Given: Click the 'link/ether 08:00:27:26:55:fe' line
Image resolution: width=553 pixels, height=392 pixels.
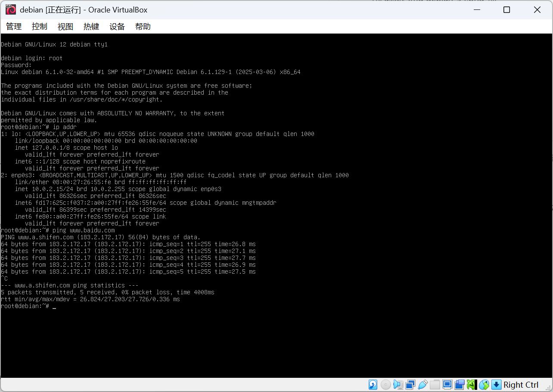Looking at the screenshot, I should (101, 182).
